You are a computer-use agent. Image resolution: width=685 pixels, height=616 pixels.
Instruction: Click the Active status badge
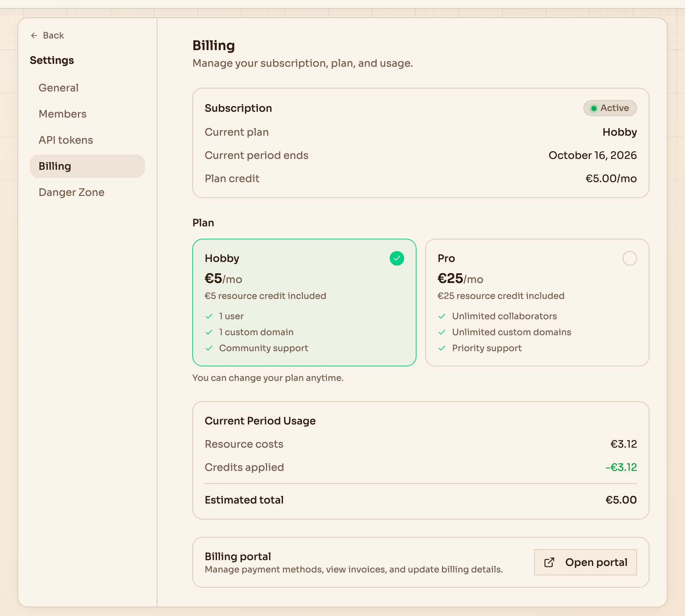(610, 108)
